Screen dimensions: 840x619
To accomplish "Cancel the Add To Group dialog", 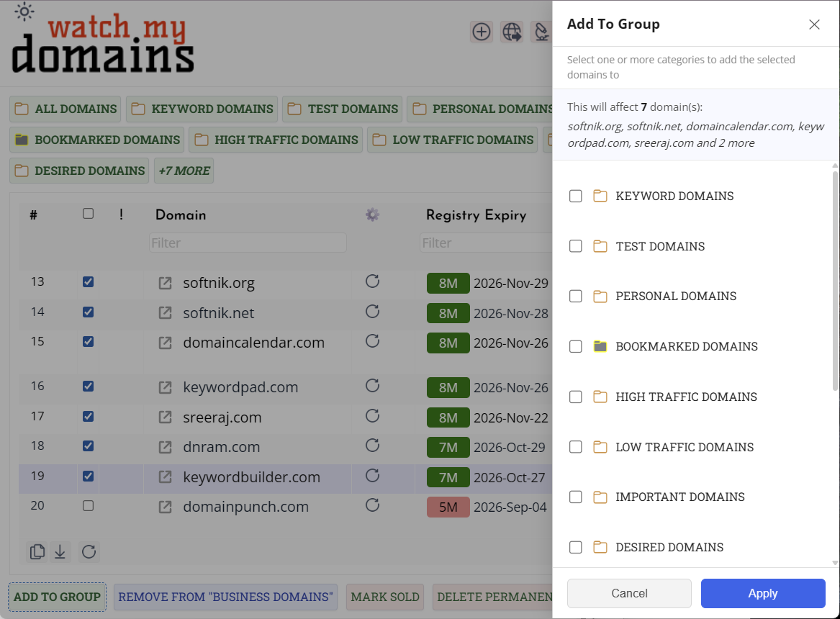I will click(x=629, y=594).
